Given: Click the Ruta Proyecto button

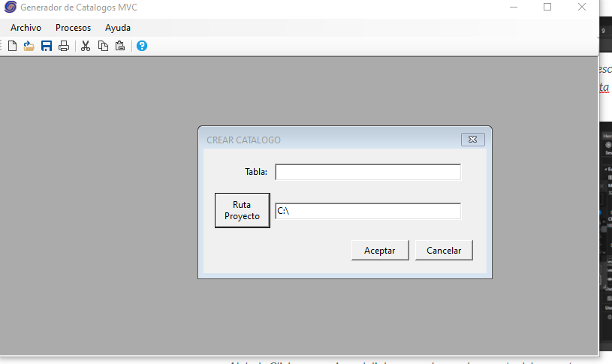Looking at the screenshot, I should pyautogui.click(x=242, y=210).
